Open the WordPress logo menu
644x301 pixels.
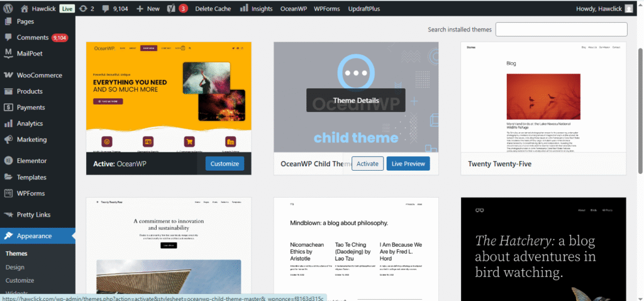pyautogui.click(x=8, y=8)
